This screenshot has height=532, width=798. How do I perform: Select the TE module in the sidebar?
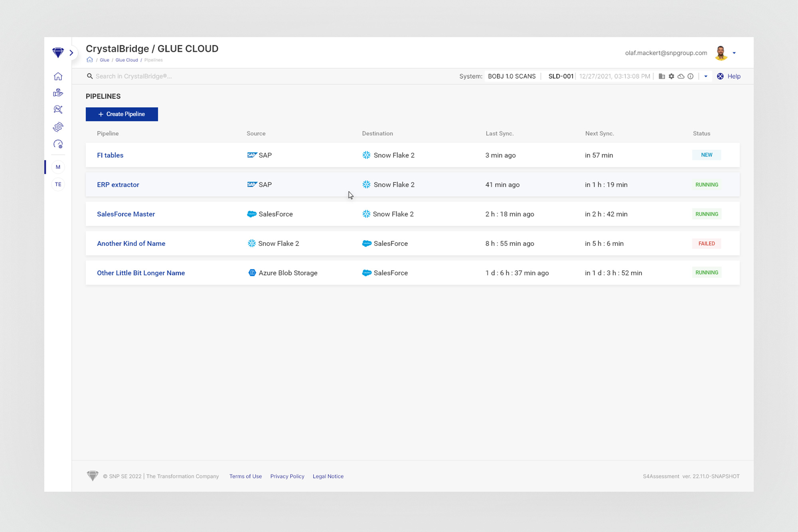(58, 184)
